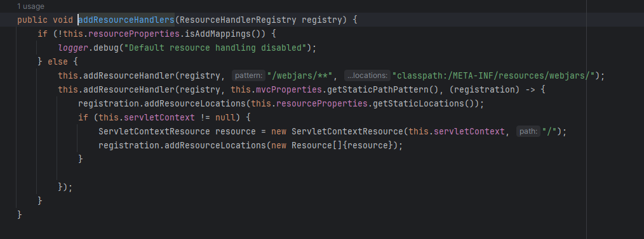This screenshot has width=644, height=239.
Task: Open the "1 usage" code hint
Action: (31, 6)
